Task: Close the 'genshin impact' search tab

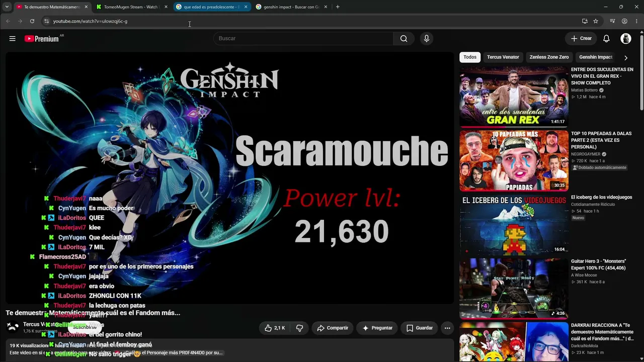Action: (x=326, y=7)
